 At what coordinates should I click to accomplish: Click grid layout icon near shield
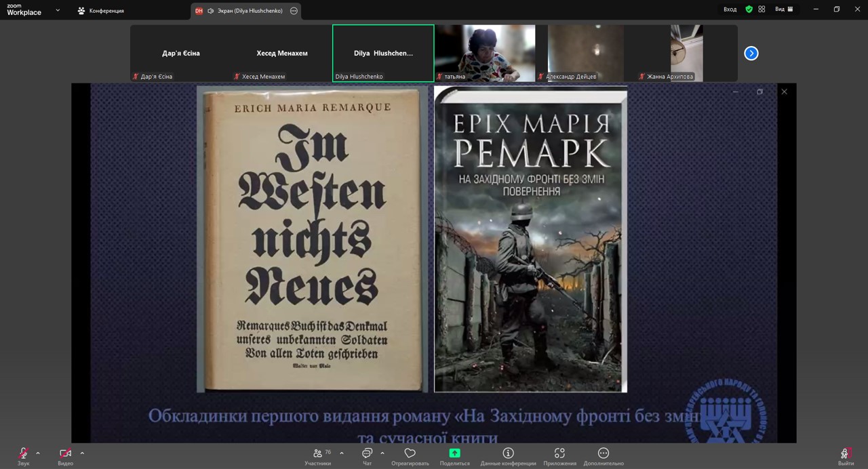pos(762,9)
